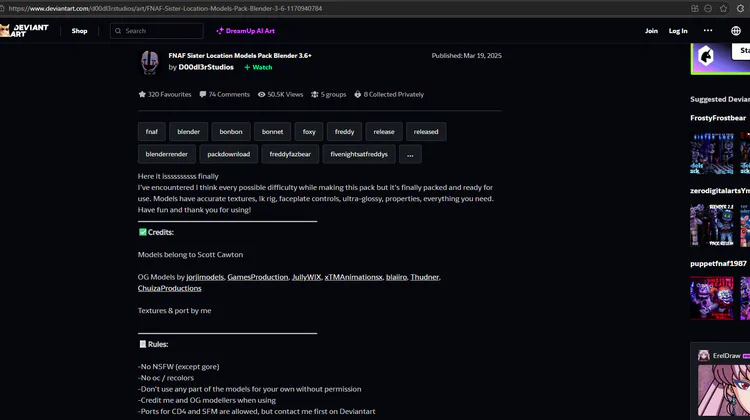Click the D00dl3rStudios avatar image
The height and width of the screenshot is (420, 750).
coord(150,62)
